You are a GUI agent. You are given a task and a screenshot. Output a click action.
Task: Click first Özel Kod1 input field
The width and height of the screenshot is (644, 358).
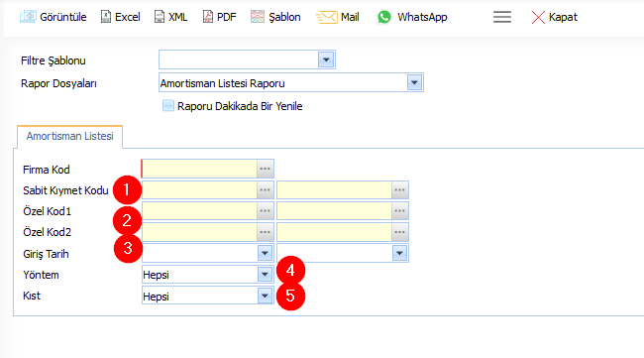tap(199, 211)
